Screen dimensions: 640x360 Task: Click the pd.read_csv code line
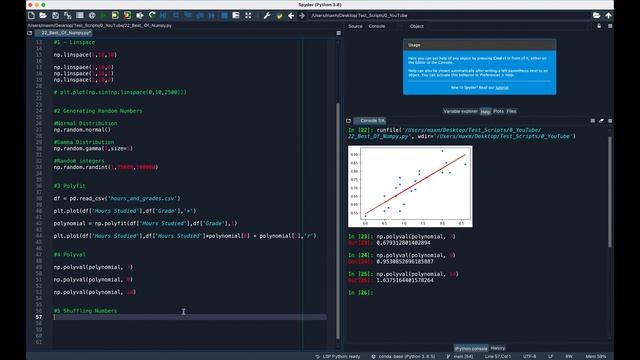[117, 198]
